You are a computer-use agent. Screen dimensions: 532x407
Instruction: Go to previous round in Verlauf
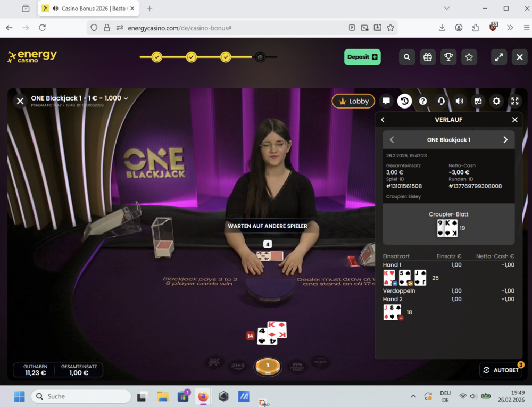tap(392, 140)
